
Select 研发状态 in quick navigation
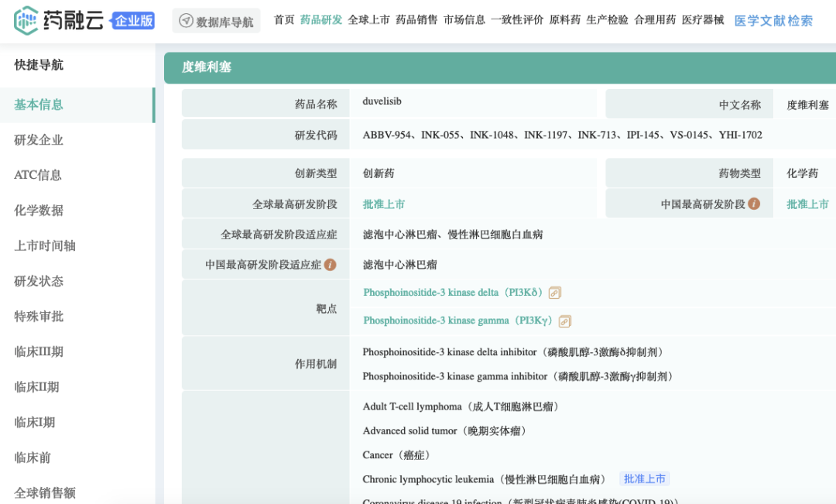[x=39, y=281]
